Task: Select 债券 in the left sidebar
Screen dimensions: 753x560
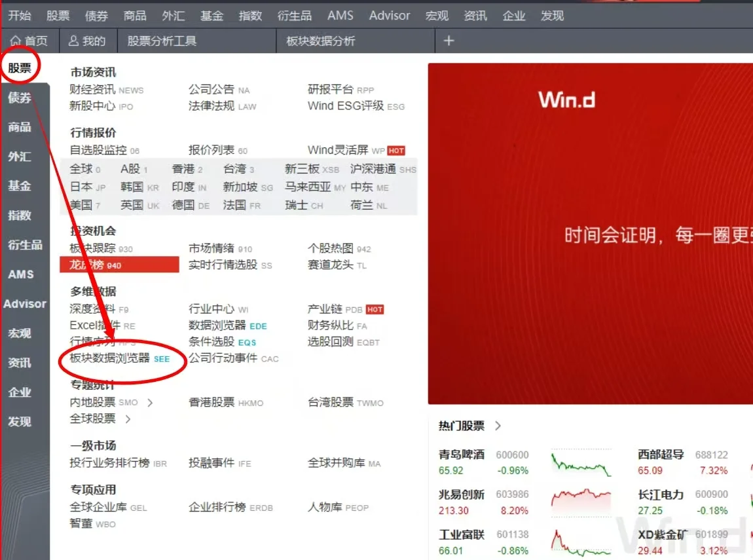Action: pyautogui.click(x=20, y=98)
